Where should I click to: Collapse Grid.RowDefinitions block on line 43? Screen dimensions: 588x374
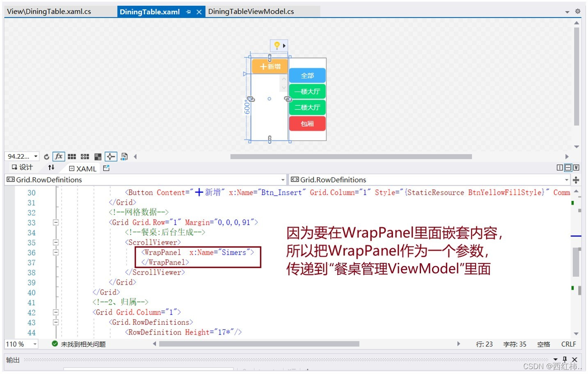click(56, 322)
